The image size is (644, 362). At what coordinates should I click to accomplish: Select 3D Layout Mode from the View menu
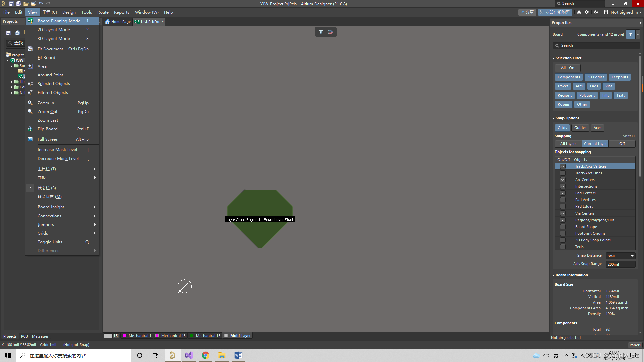[62, 39]
